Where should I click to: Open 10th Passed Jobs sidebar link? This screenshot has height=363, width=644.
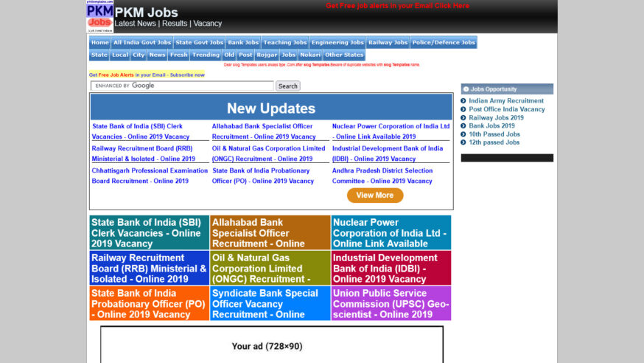(494, 134)
